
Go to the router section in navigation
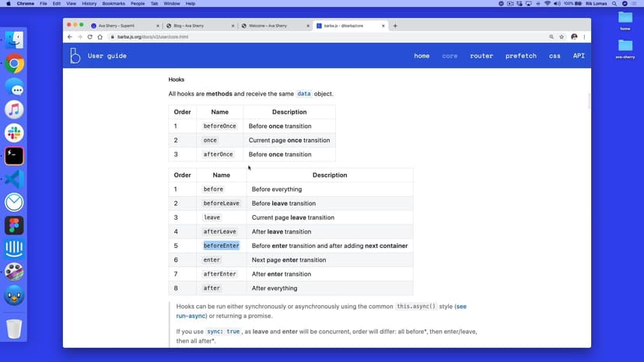point(481,56)
